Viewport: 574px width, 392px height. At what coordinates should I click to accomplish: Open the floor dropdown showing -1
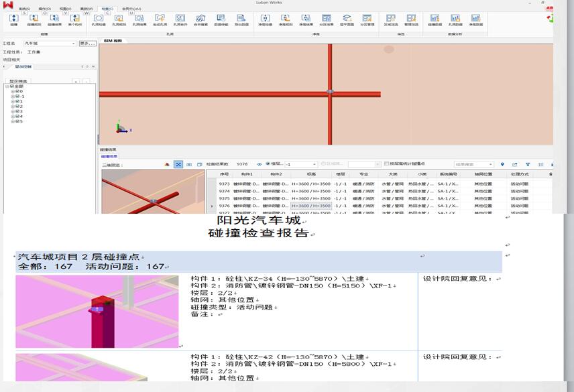tap(301, 165)
